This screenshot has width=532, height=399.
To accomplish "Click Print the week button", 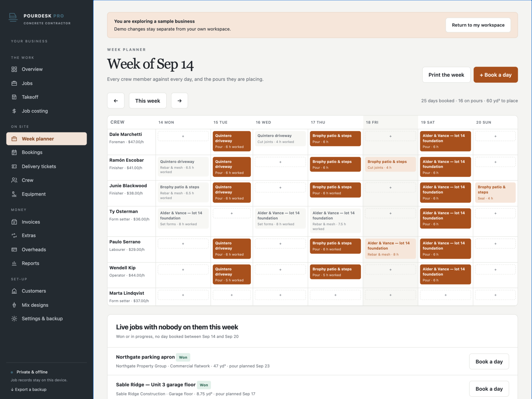I will (446, 75).
